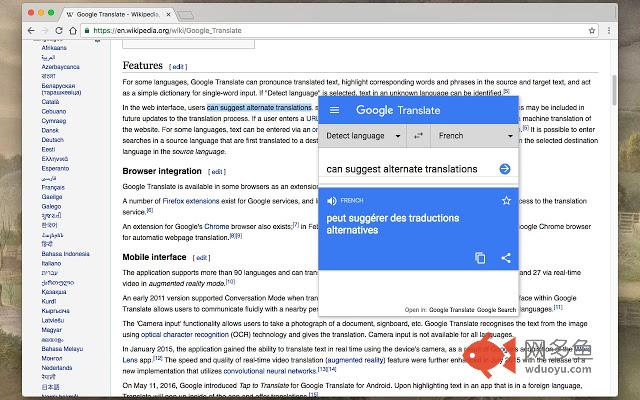Listen to the French translation audio
The height and width of the screenshot is (400, 640).
pyautogui.click(x=332, y=200)
